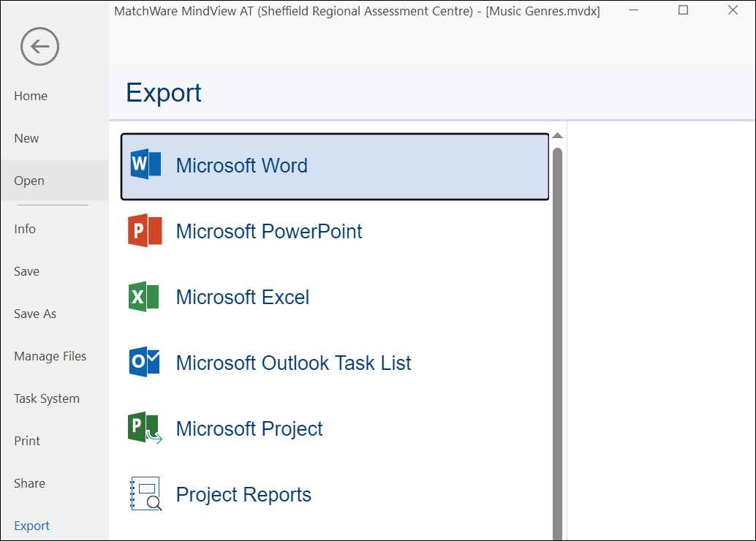Click the Microsoft Project icon
The image size is (756, 541).
pyautogui.click(x=145, y=428)
